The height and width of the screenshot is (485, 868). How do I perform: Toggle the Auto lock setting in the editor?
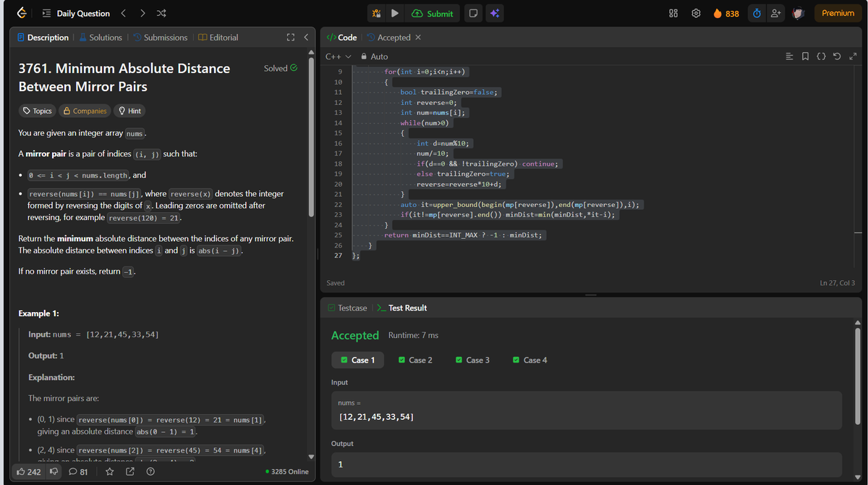[373, 56]
